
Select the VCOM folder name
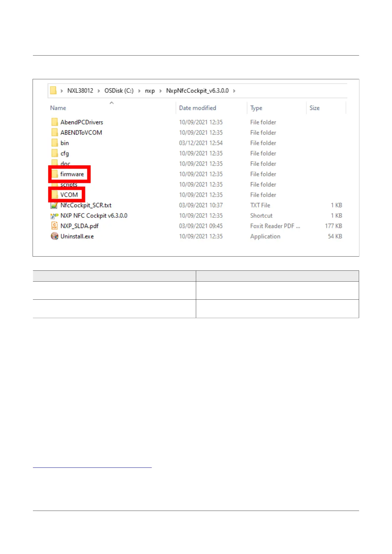(69, 195)
